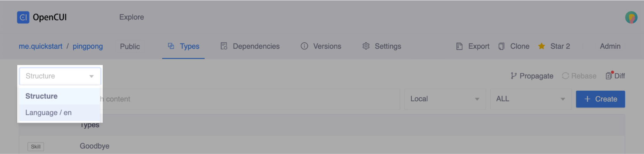This screenshot has width=644, height=154.
Task: Click the OpenCUI logo icon
Action: click(x=23, y=17)
